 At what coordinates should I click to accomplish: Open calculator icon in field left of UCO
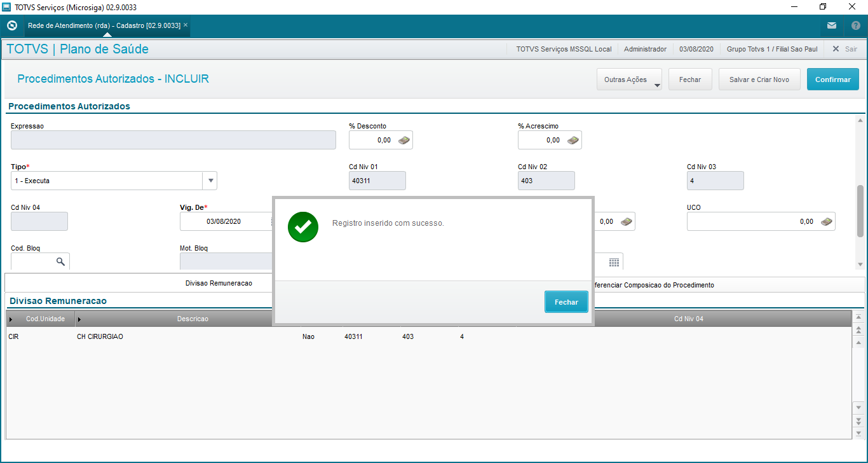click(x=627, y=221)
